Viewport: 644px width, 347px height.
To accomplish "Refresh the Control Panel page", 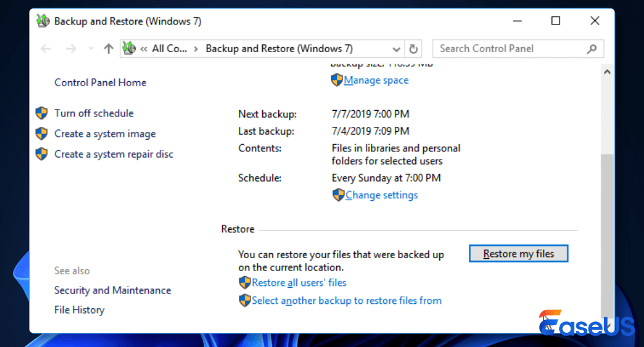I will (413, 49).
